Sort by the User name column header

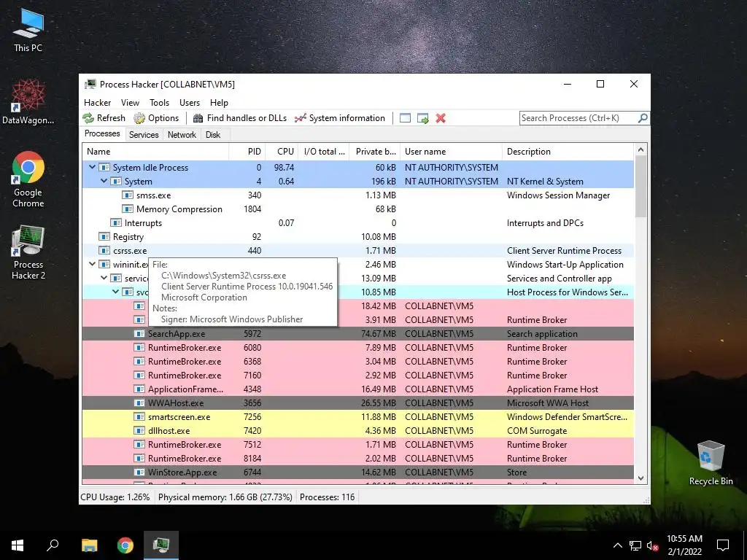[451, 152]
